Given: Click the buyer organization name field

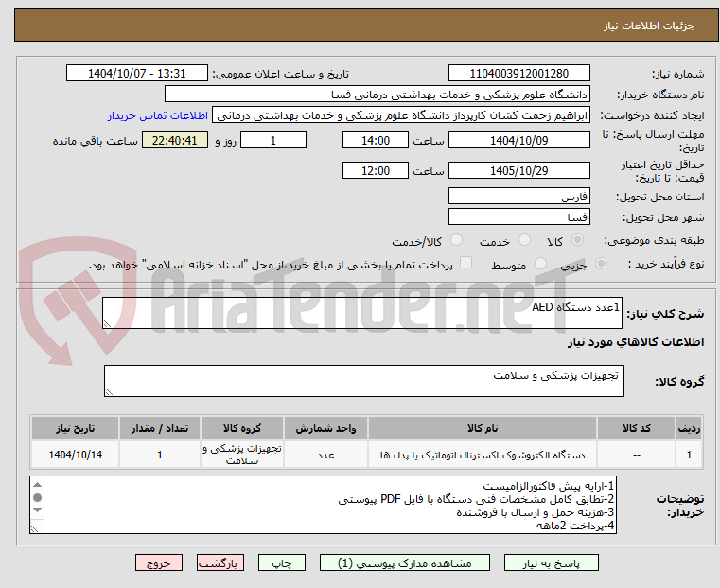Looking at the screenshot, I should pyautogui.click(x=377, y=95).
